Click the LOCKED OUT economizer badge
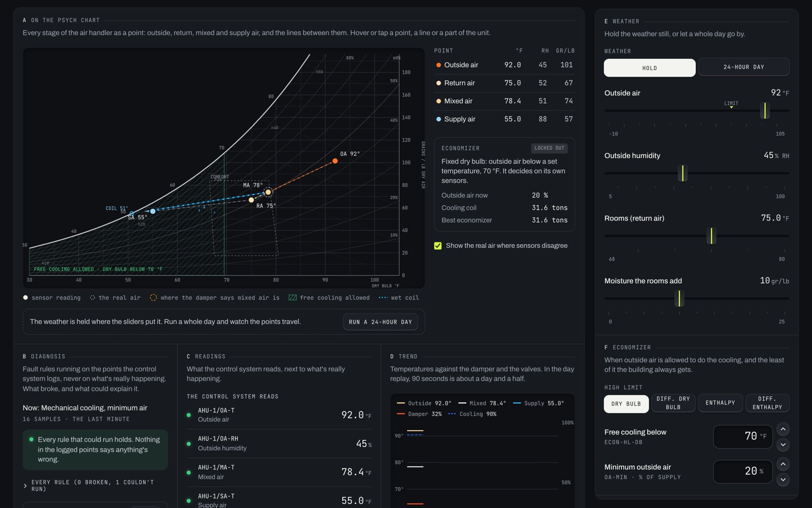The width and height of the screenshot is (812, 508). click(x=550, y=148)
